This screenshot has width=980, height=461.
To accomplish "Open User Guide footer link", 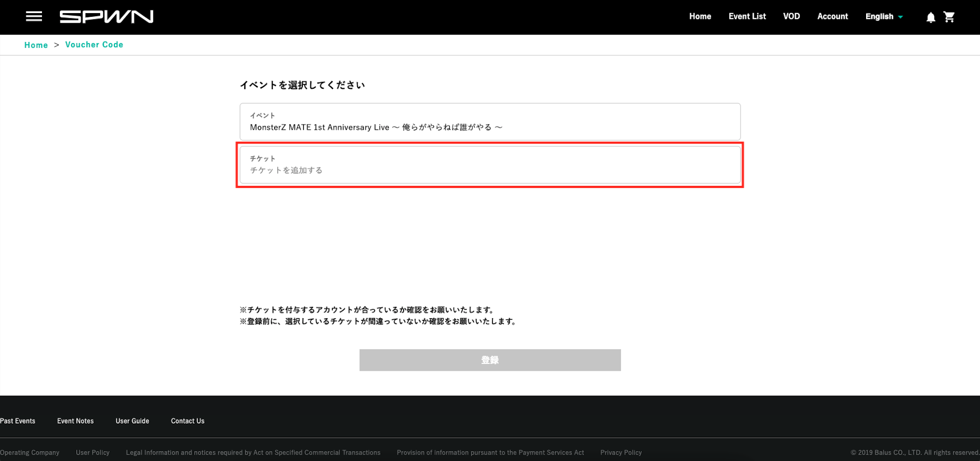I will point(132,421).
